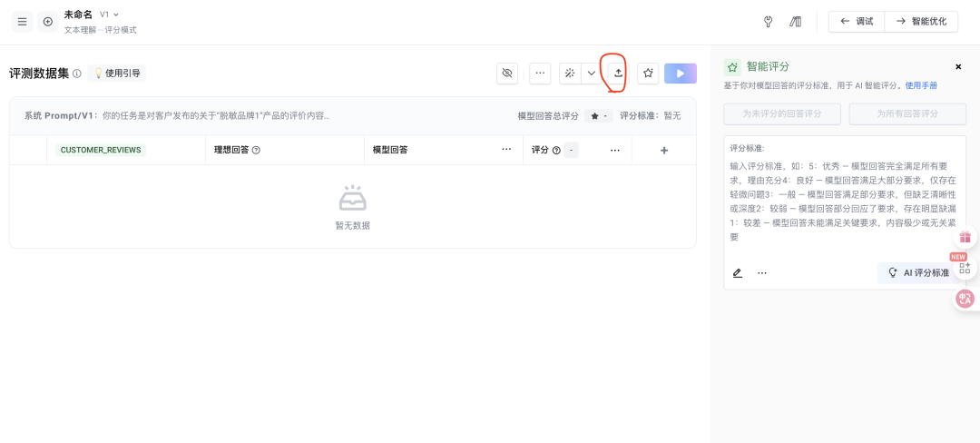Add a new column with plus icon

(664, 150)
